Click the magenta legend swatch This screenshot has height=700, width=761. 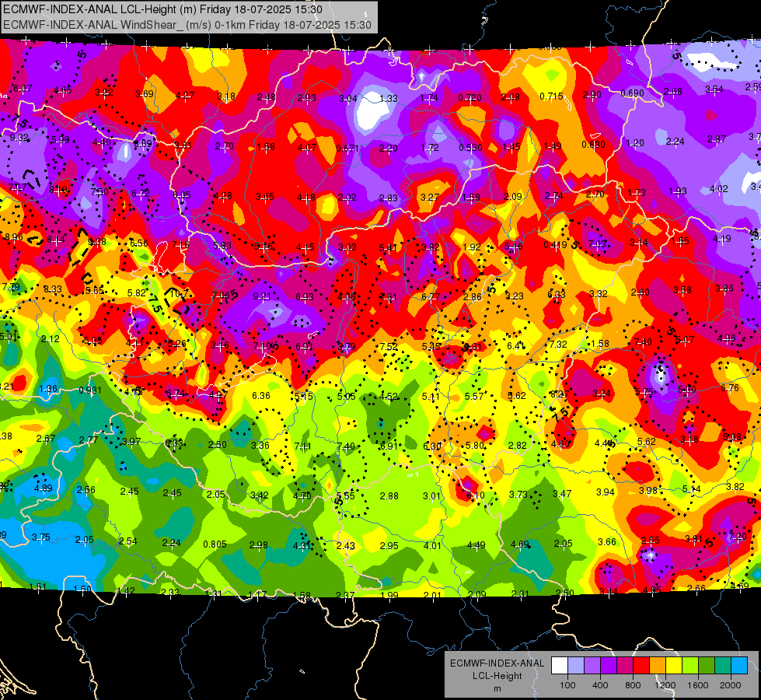pos(625,666)
